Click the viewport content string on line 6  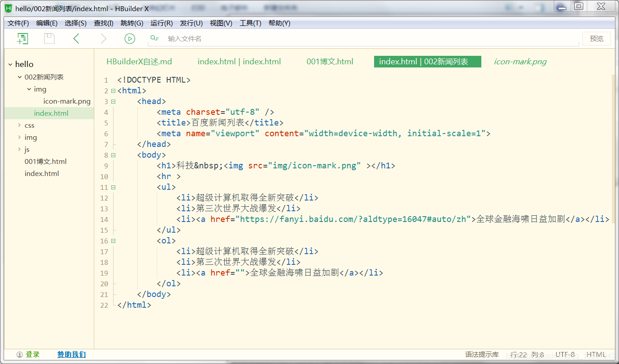tap(395, 134)
